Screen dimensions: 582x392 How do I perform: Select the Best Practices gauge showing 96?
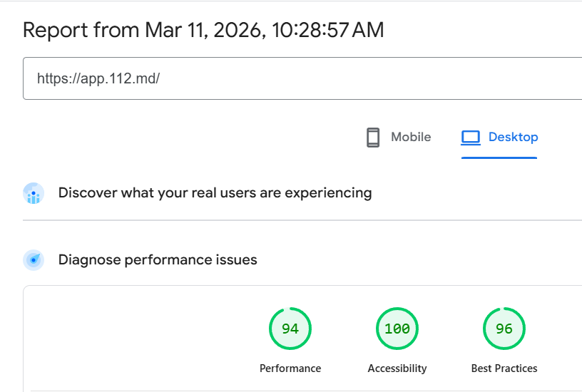pyautogui.click(x=504, y=329)
